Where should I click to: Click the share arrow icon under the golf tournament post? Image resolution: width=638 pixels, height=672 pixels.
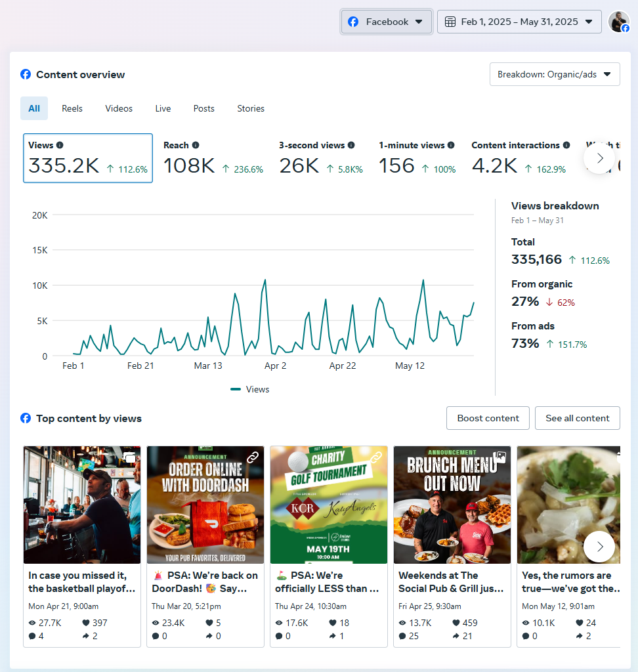click(333, 636)
